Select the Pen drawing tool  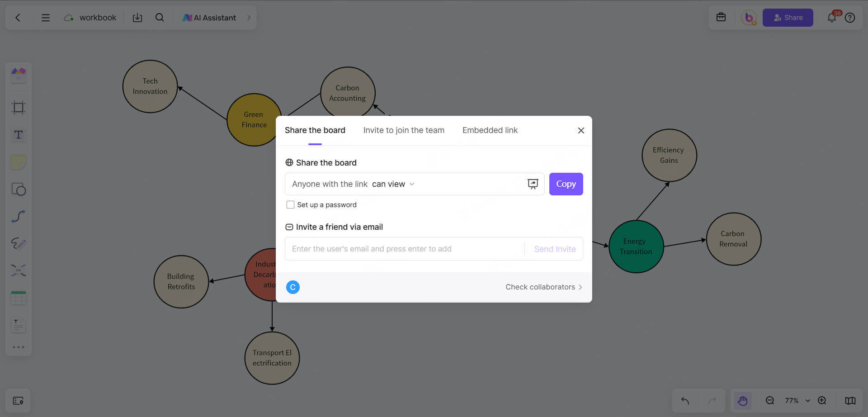tap(19, 243)
